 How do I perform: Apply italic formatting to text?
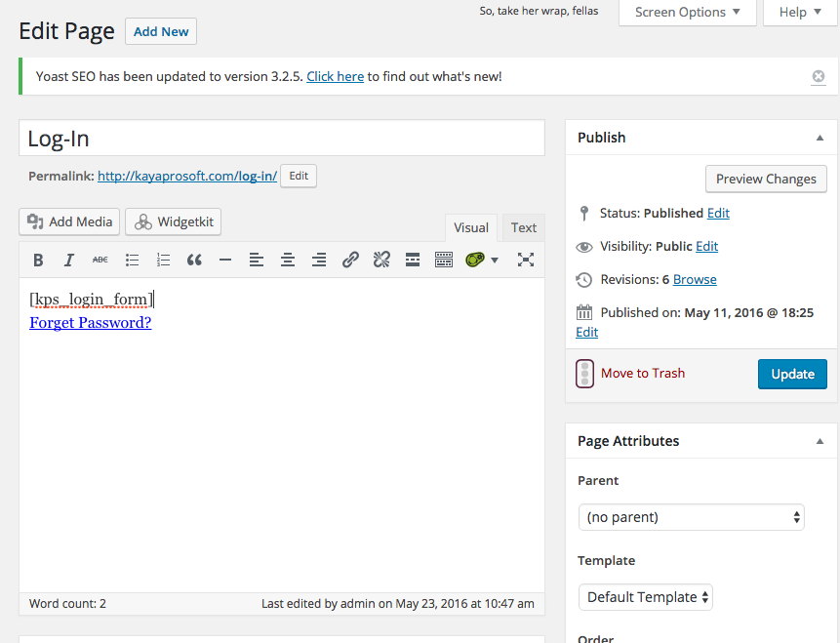pos(69,260)
